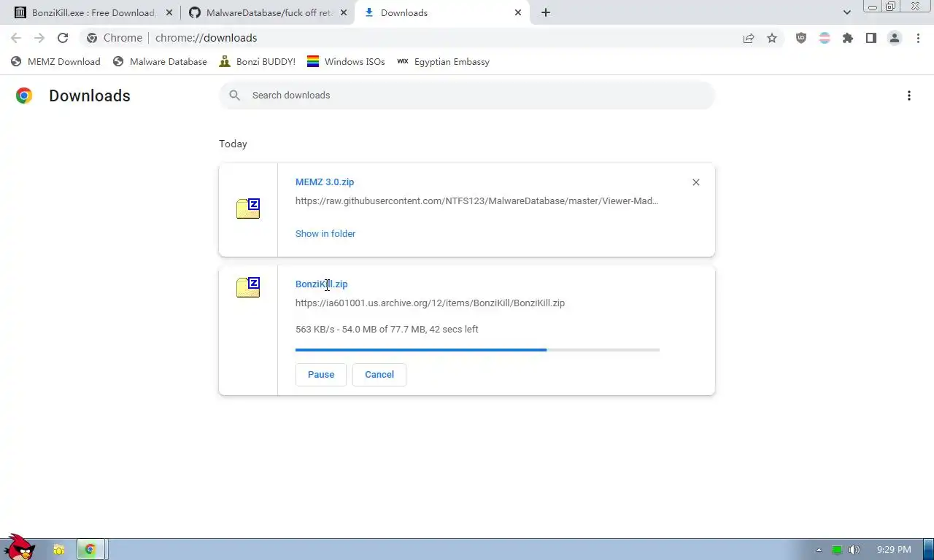The width and height of the screenshot is (934, 560).
Task: Click the Today date heading
Action: (x=233, y=144)
